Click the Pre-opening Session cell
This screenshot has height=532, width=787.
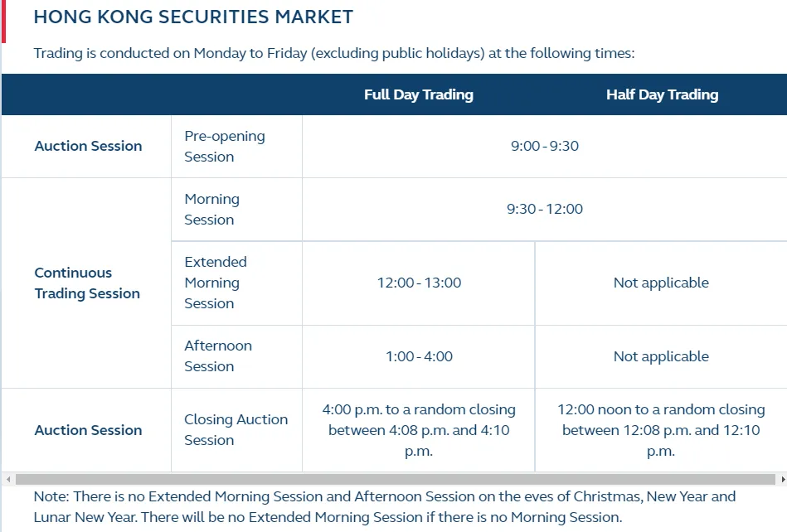tap(237, 147)
